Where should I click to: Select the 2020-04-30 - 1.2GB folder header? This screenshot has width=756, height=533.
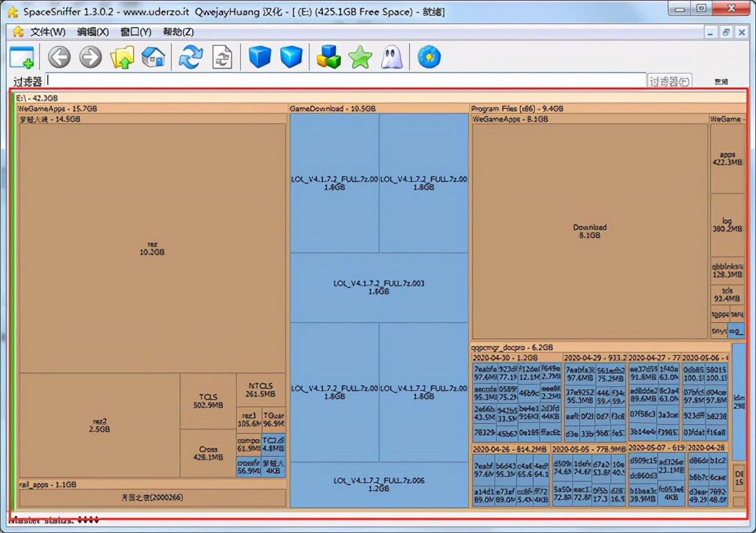click(516, 357)
